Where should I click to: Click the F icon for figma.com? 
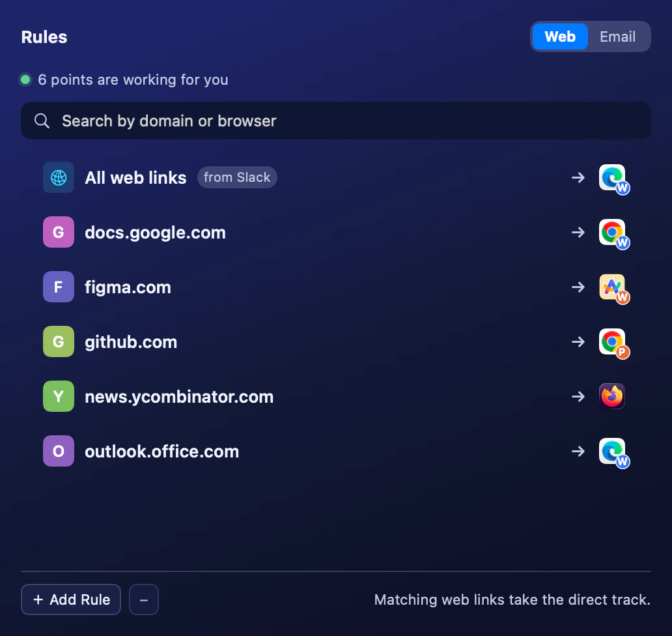tap(59, 287)
